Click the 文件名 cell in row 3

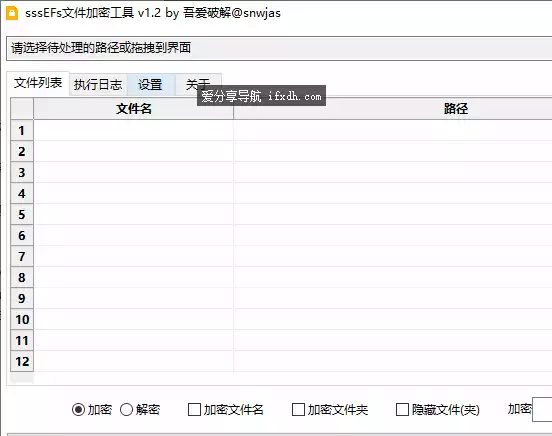point(133,173)
